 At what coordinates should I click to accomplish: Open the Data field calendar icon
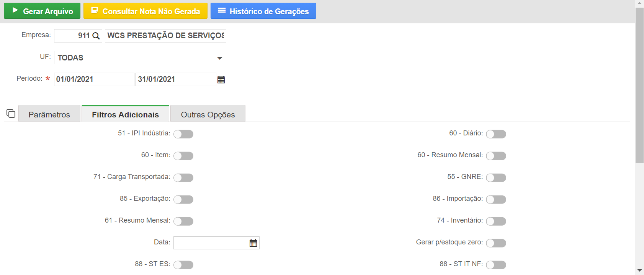click(x=253, y=243)
